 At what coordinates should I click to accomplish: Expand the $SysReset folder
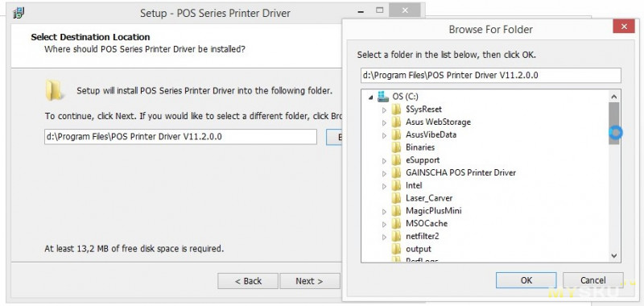[x=384, y=110]
